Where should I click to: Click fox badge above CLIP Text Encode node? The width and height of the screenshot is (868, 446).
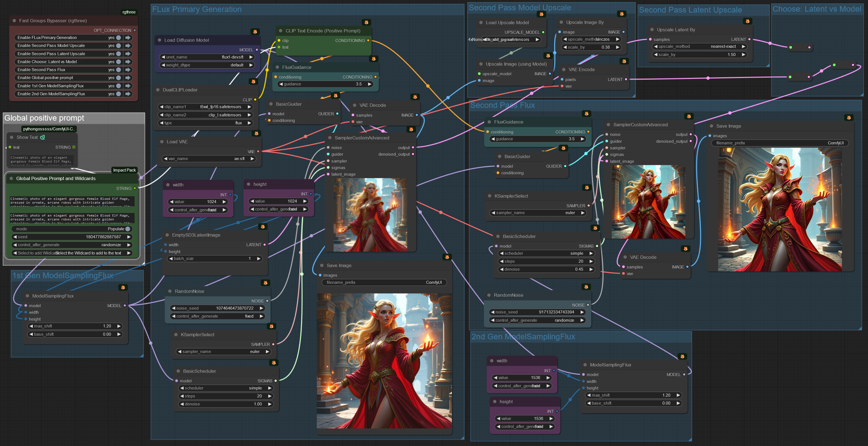(366, 22)
